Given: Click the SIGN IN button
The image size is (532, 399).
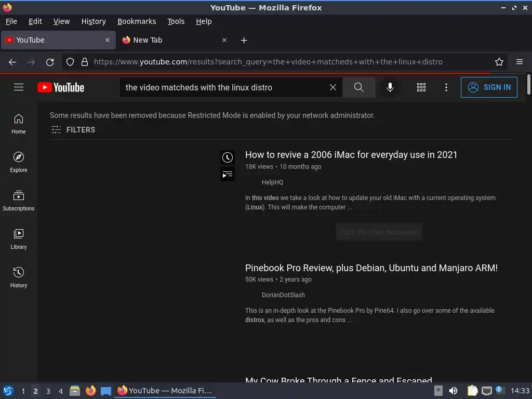Looking at the screenshot, I should pyautogui.click(x=489, y=87).
